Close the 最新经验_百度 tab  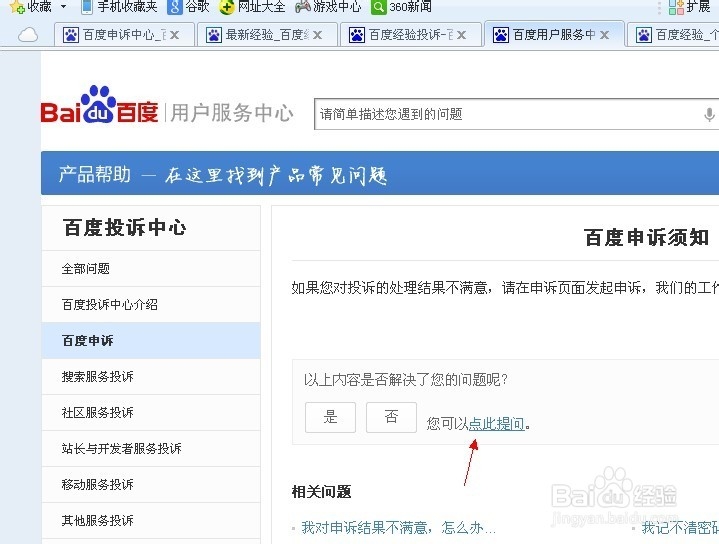click(x=317, y=35)
